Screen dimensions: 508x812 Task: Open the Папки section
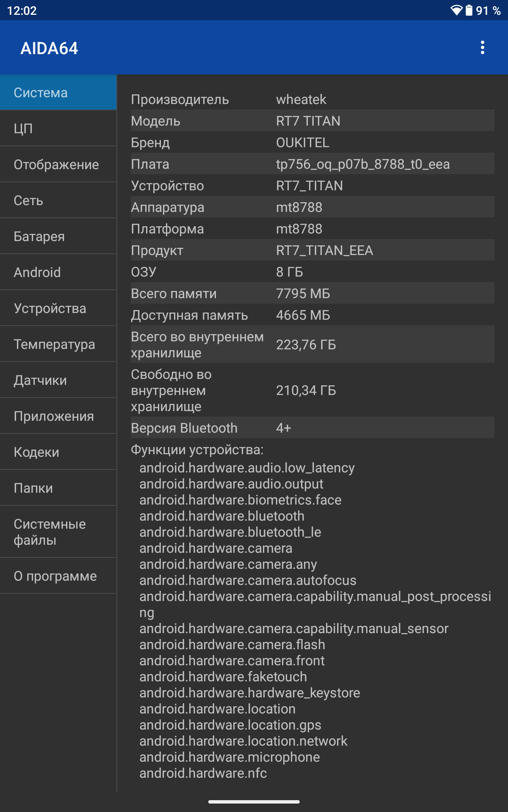pos(58,488)
